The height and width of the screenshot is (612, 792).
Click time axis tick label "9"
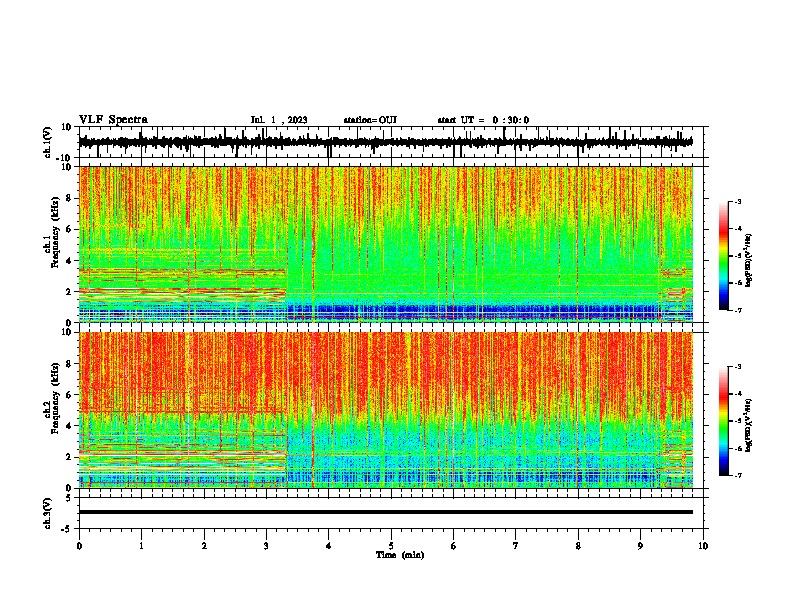tap(640, 546)
